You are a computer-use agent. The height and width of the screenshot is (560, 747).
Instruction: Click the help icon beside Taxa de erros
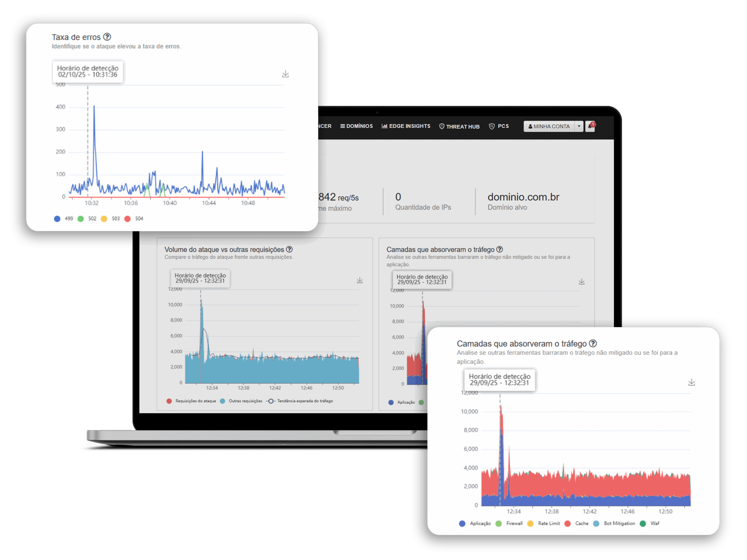click(x=107, y=37)
